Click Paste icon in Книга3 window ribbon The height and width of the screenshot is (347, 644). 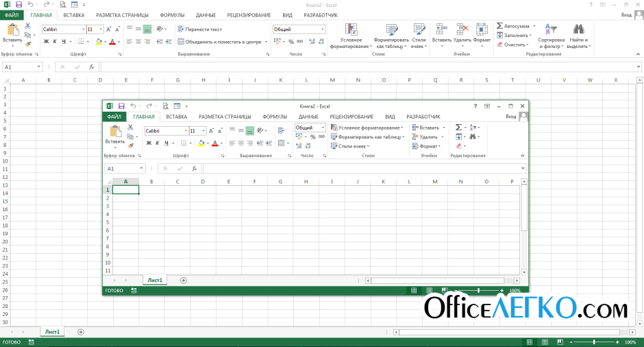pyautogui.click(x=12, y=30)
